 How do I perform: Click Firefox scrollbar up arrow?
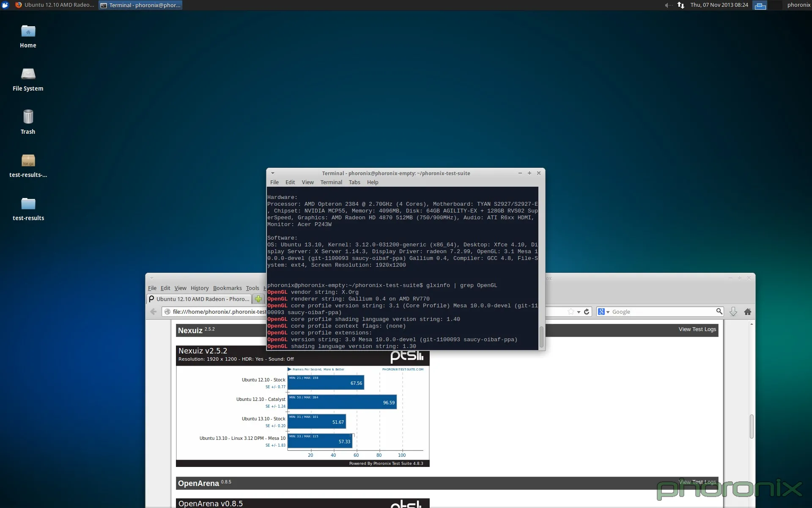pos(752,324)
